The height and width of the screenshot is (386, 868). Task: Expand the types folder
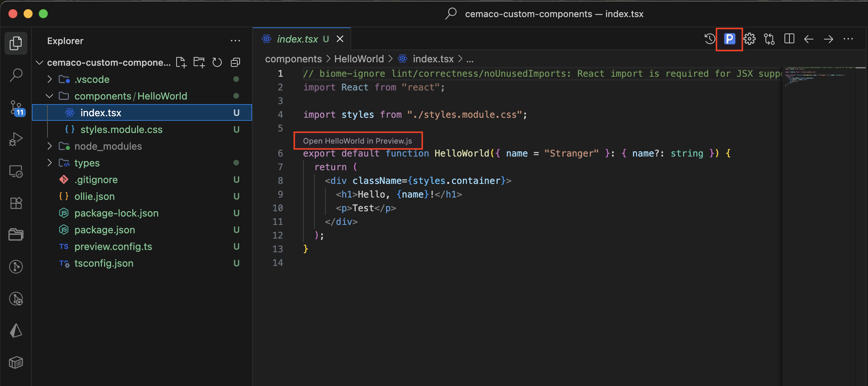click(x=49, y=163)
